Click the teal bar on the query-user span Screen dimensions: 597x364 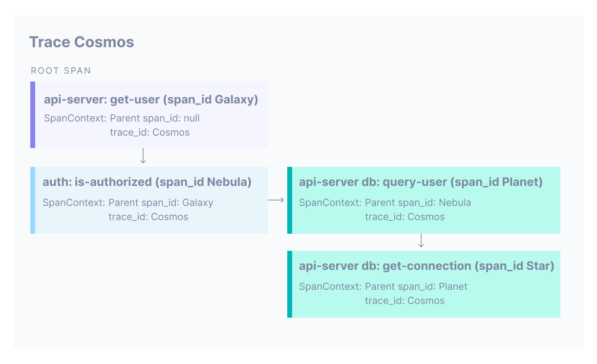pos(290,200)
